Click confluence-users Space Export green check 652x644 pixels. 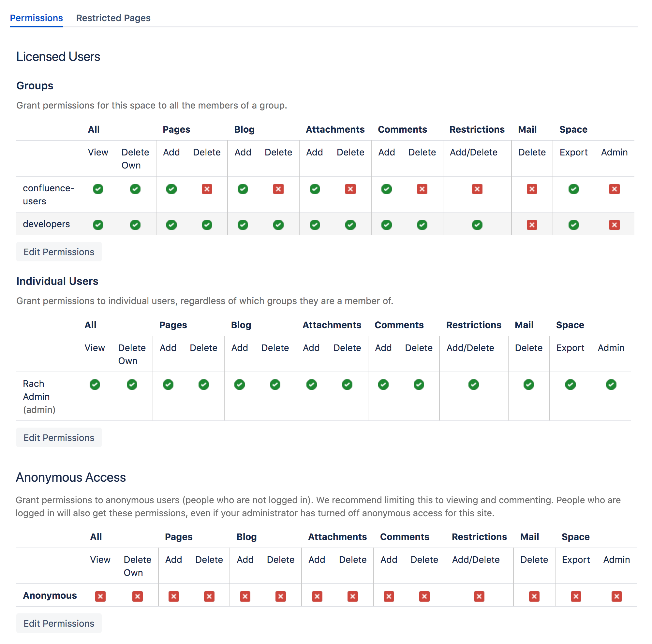(573, 189)
